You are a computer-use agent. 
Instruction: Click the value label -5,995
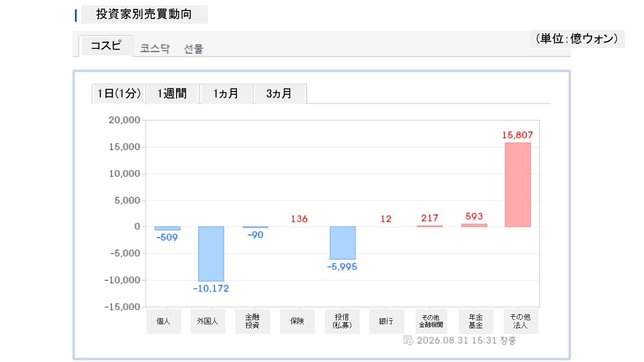[342, 267]
